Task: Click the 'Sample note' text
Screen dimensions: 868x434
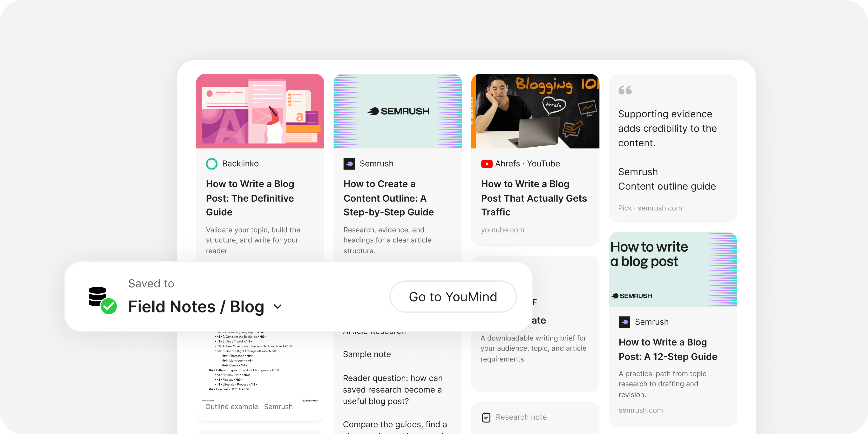Action: point(367,354)
